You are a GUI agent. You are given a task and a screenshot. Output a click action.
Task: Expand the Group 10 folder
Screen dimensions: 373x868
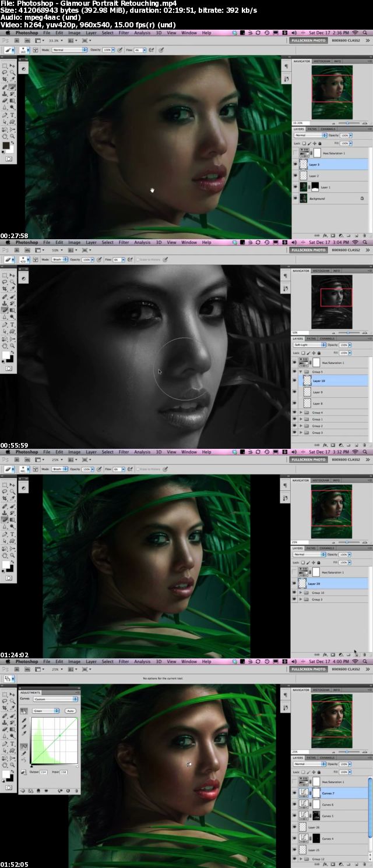pos(301,593)
